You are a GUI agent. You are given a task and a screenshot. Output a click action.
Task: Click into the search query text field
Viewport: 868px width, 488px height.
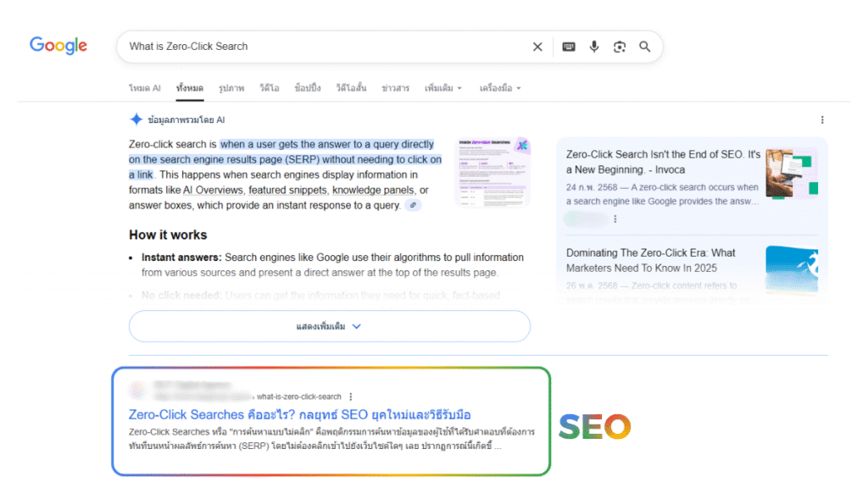pyautogui.click(x=322, y=47)
